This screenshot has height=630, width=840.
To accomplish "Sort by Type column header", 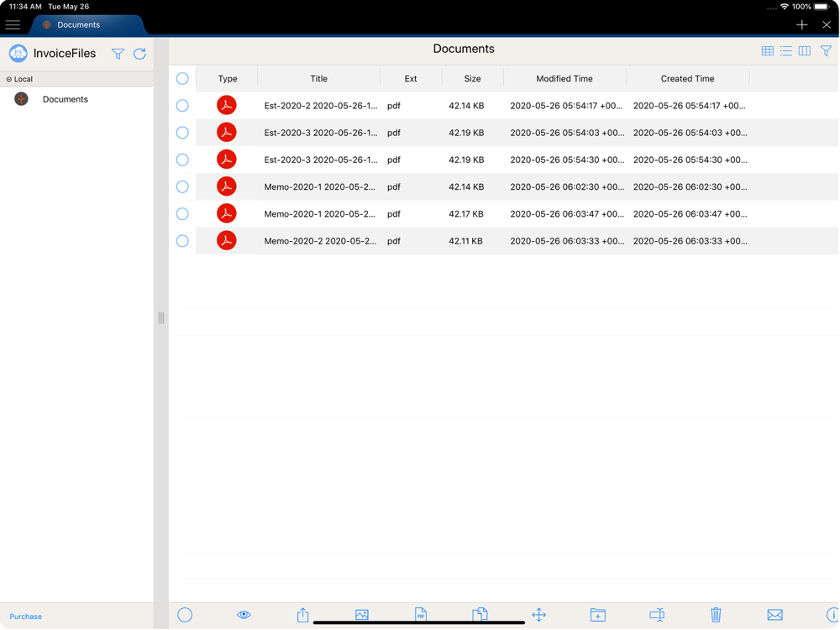I will (227, 79).
